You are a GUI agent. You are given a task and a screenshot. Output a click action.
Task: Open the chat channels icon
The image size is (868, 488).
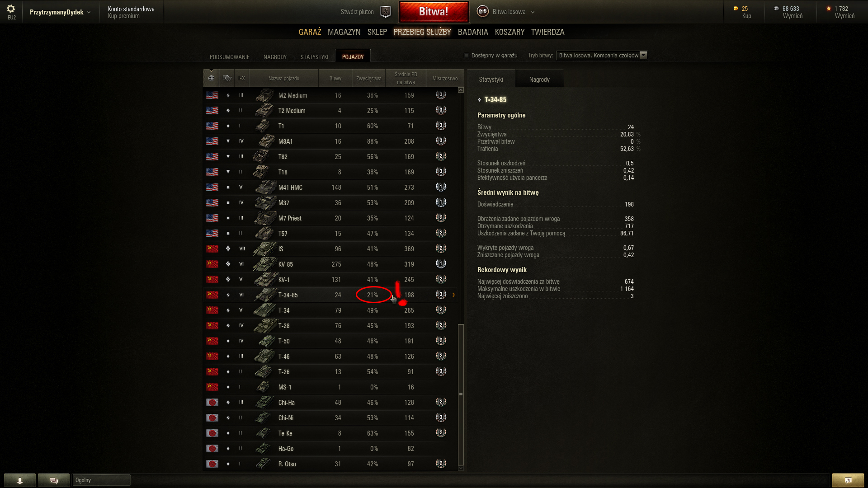click(54, 480)
